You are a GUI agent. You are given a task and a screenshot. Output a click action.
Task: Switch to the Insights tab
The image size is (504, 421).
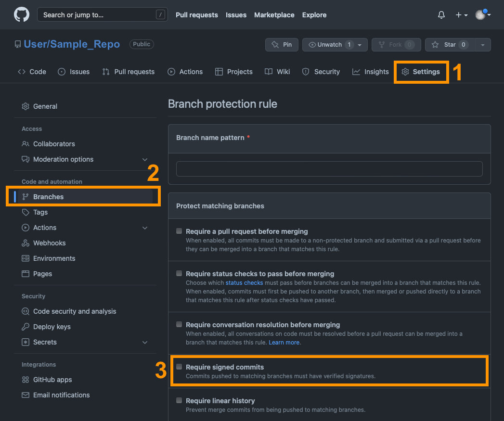(370, 72)
